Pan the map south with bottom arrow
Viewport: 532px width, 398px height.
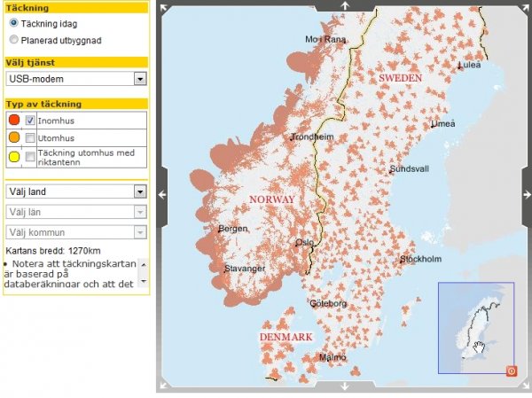344,386
